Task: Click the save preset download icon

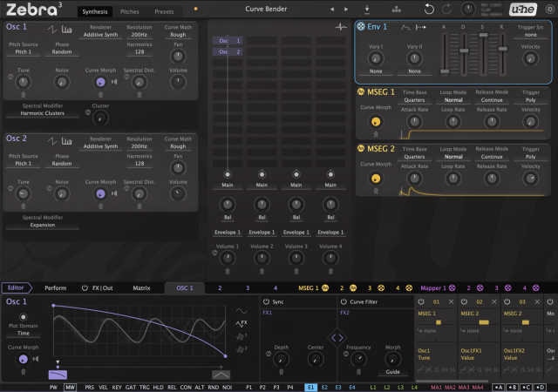Action: pos(367,10)
